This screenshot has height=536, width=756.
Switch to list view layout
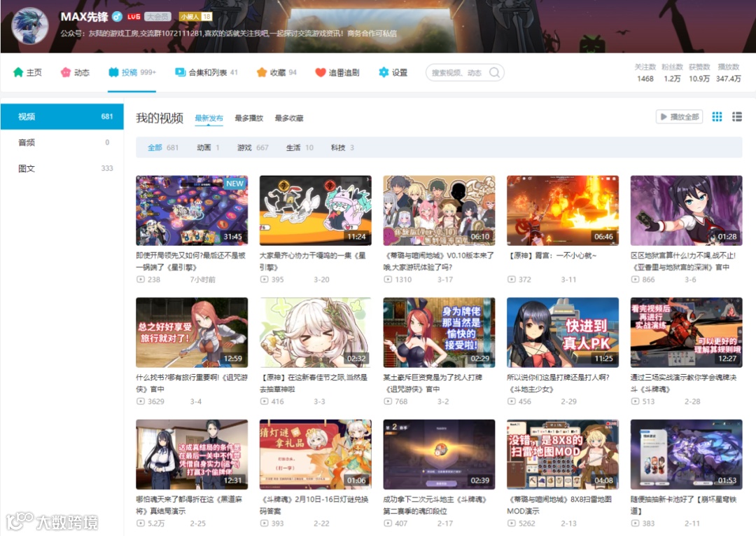[736, 117]
